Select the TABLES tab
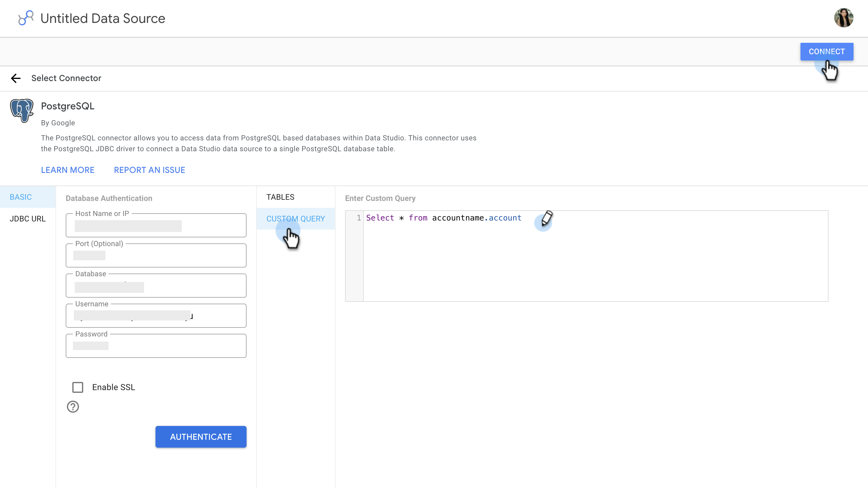Screen dimensions: 868x488 pyautogui.click(x=295, y=197)
